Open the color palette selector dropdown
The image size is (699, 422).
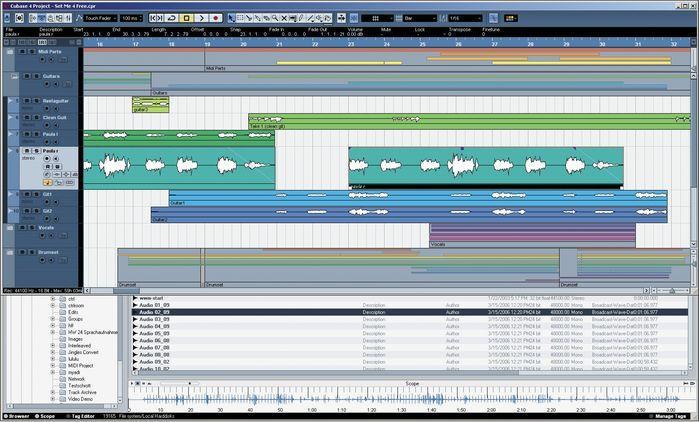tap(511, 18)
